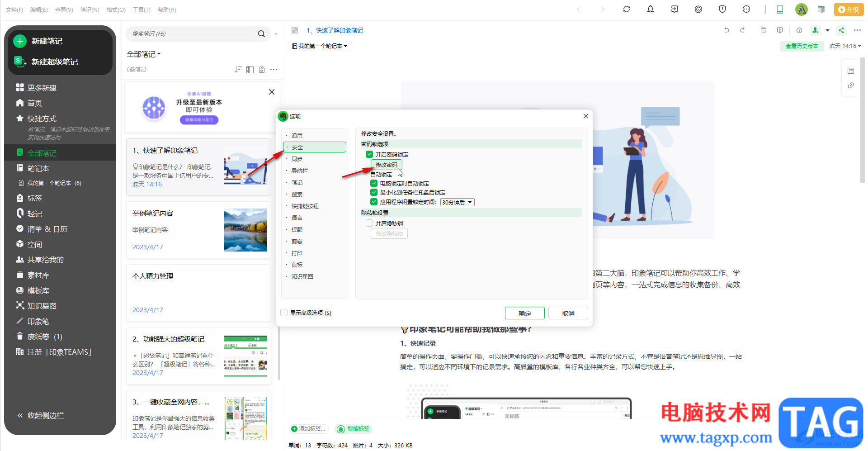Open the all notes filter dropdown
This screenshot has width=868, height=451.
(144, 54)
